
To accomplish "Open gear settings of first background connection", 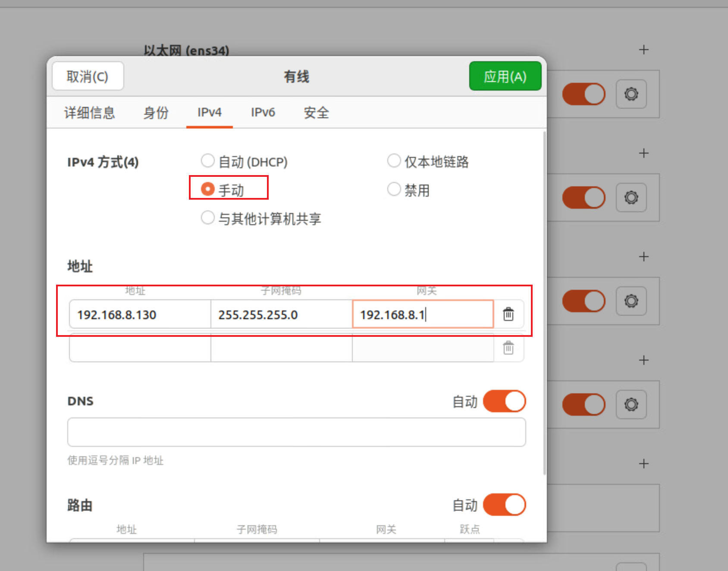I will (x=631, y=94).
